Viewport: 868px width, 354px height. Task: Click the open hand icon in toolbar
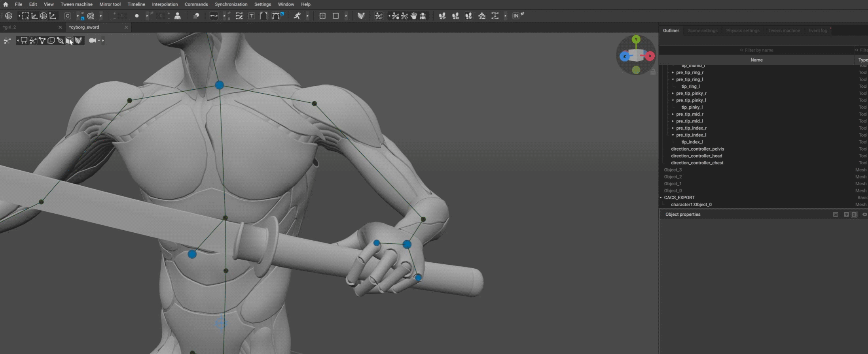[414, 16]
